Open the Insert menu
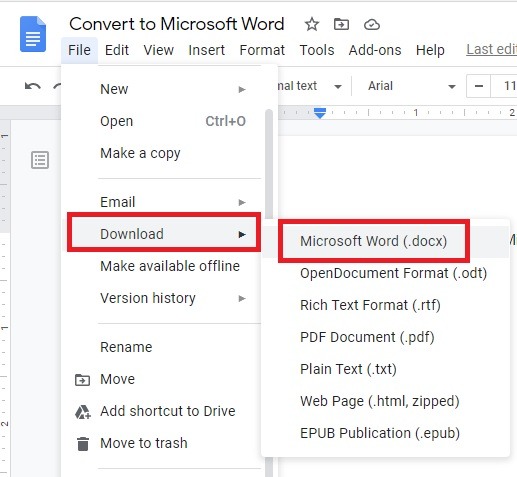Image resolution: width=517 pixels, height=477 pixels. coord(206,50)
